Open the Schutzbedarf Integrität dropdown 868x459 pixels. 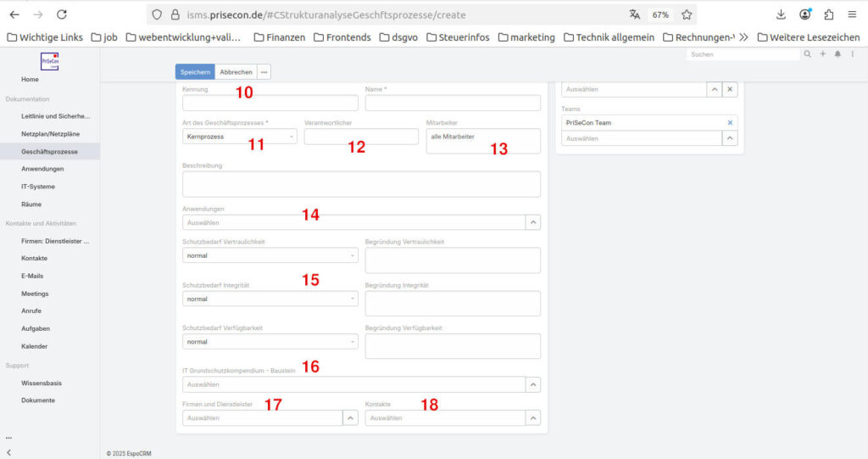tap(270, 299)
